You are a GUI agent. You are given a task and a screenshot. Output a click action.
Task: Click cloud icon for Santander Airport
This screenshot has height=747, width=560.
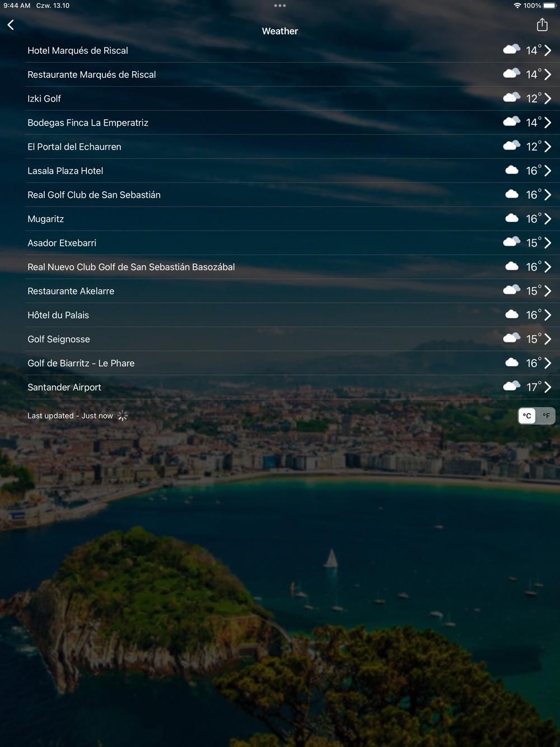pos(512,386)
